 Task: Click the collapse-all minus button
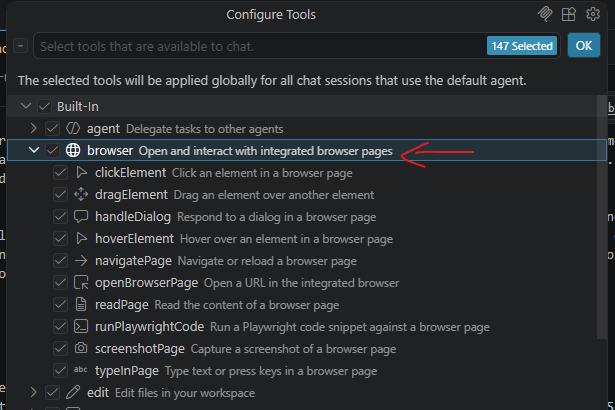pos(20,46)
